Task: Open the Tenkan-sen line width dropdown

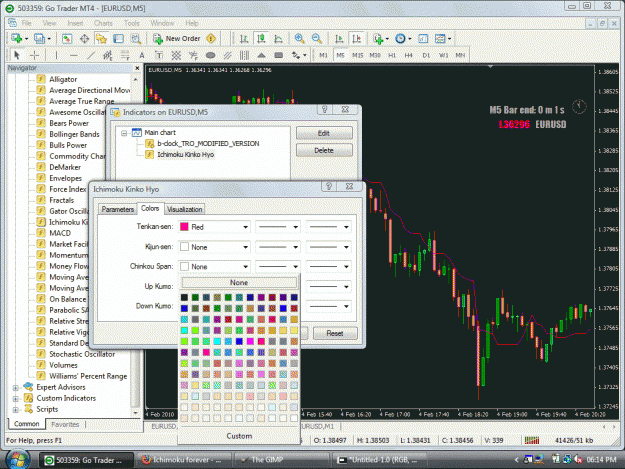Action: (x=329, y=227)
